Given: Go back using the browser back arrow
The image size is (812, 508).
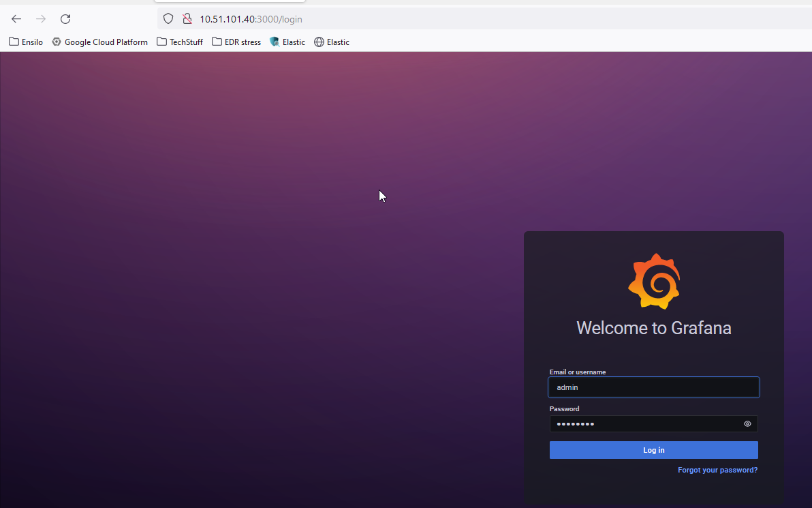Looking at the screenshot, I should tap(16, 19).
